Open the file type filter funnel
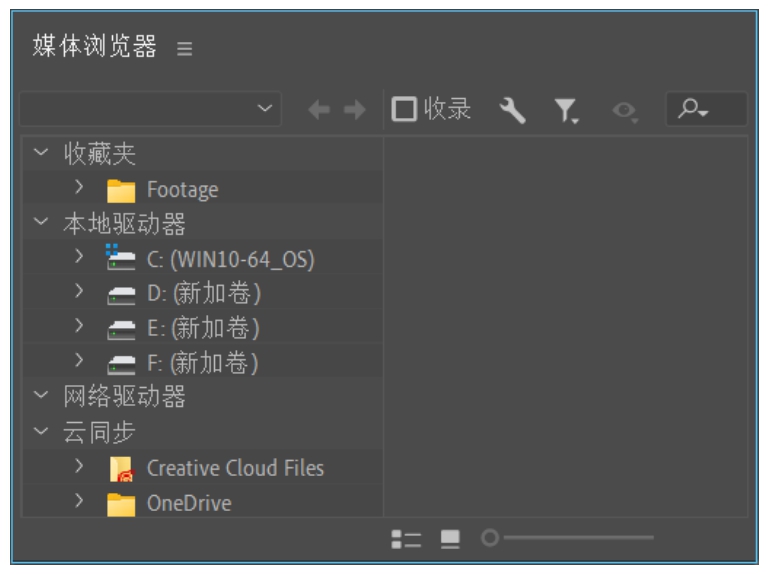 coord(566,110)
